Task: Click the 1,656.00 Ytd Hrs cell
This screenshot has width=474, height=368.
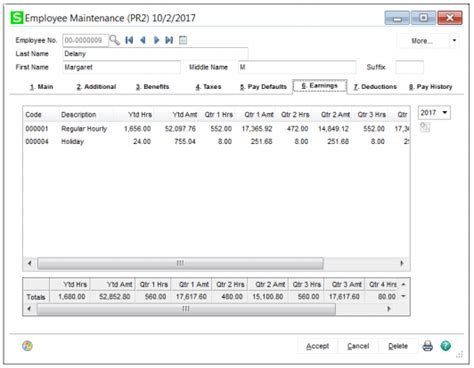Action: tap(137, 129)
